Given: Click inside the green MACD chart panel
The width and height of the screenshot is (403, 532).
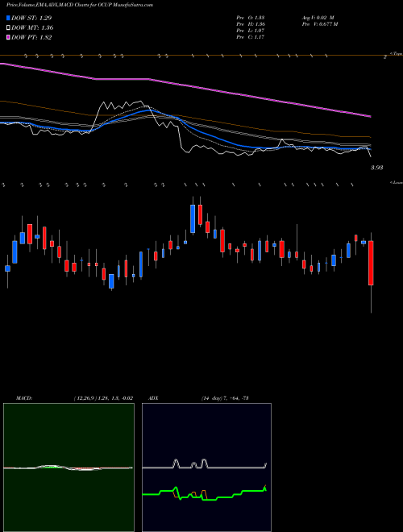Looking at the screenshot, I should [x=69, y=468].
